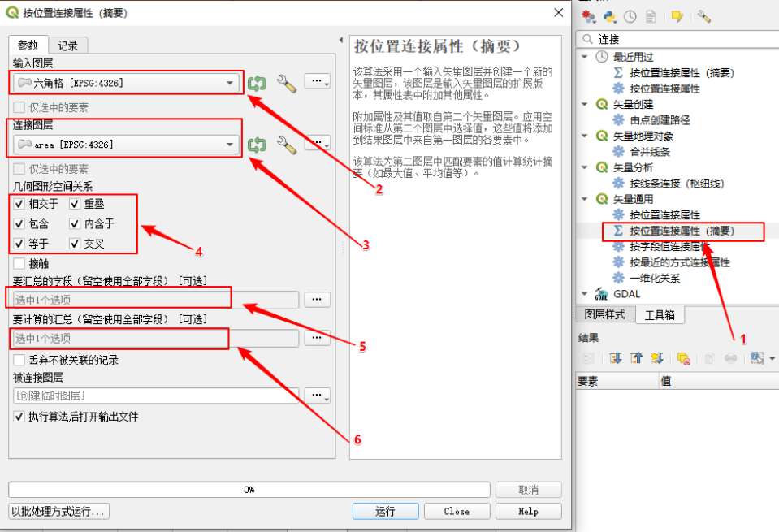This screenshot has height=532, width=779.
Task: Open toolbox options wrench icon
Action: point(704,16)
